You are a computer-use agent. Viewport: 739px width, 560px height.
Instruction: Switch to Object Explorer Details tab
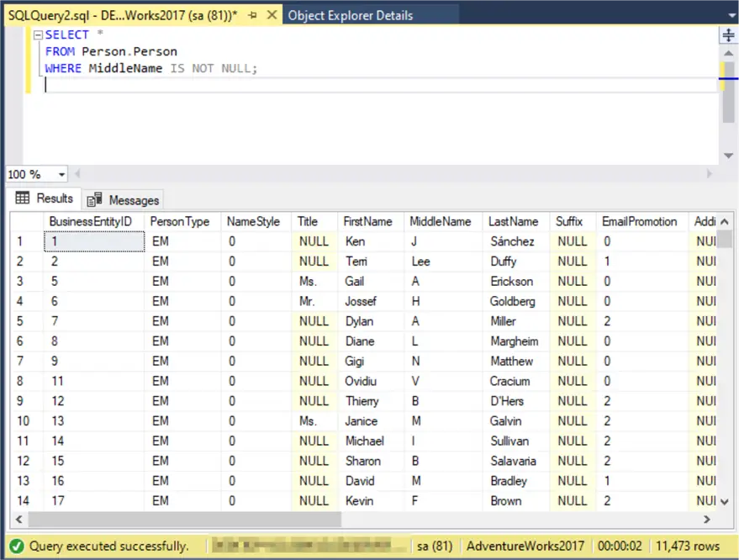pyautogui.click(x=351, y=15)
